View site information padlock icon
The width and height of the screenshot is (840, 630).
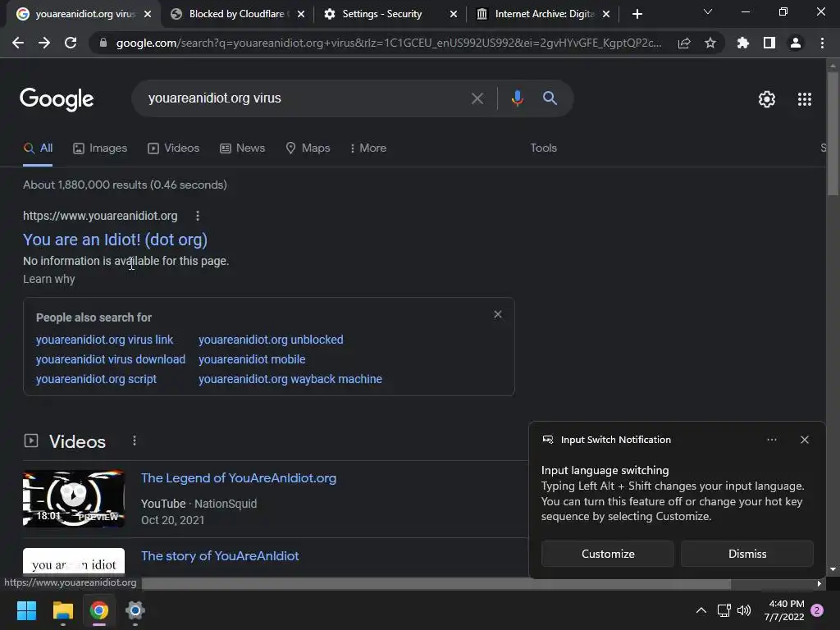click(x=103, y=43)
